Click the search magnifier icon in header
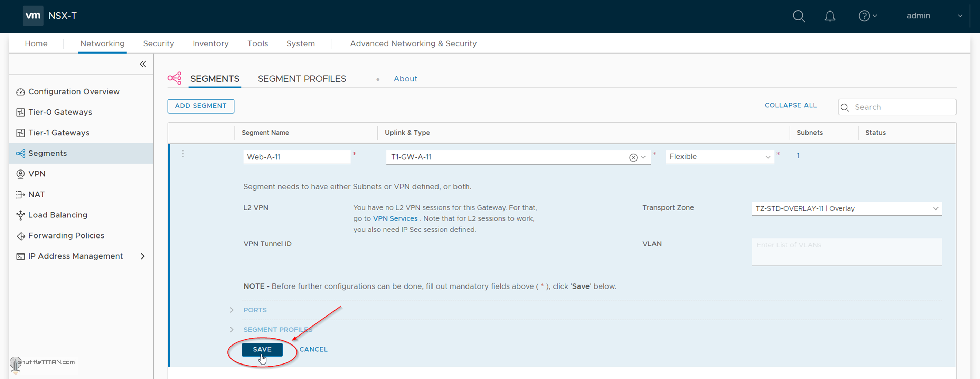This screenshot has height=379, width=980. [x=799, y=16]
